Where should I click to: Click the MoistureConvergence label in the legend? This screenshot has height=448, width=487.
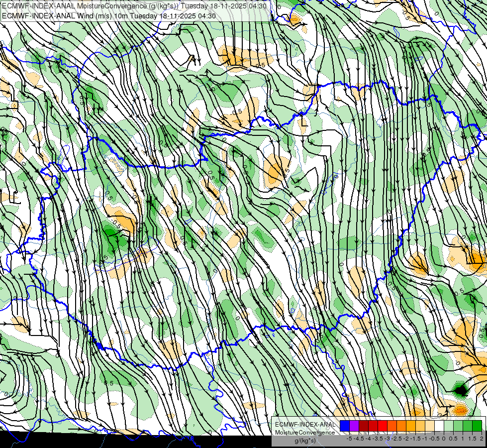[305, 433]
